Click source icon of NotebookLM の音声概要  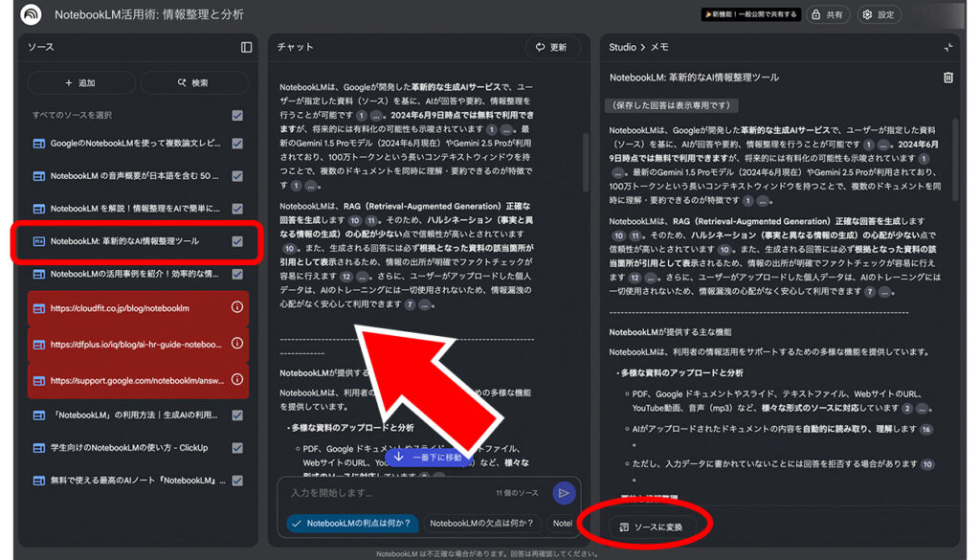coord(38,176)
